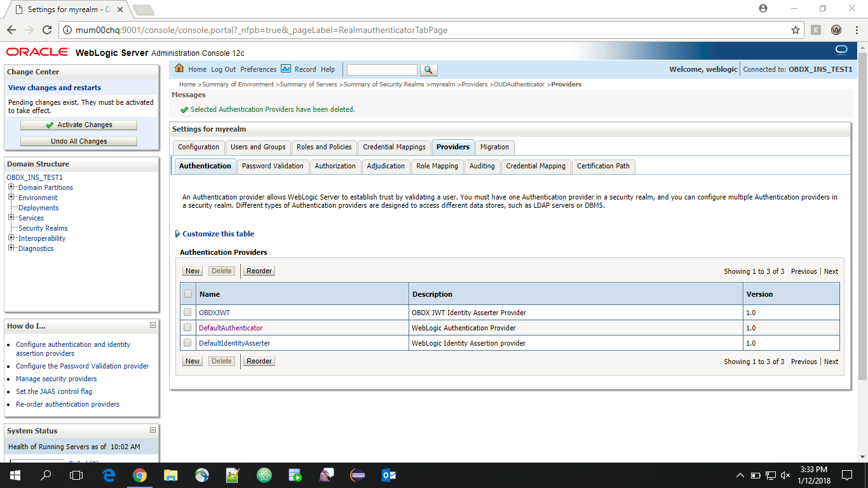868x488 pixels.
Task: Click the browser back arrow
Action: coord(11,30)
